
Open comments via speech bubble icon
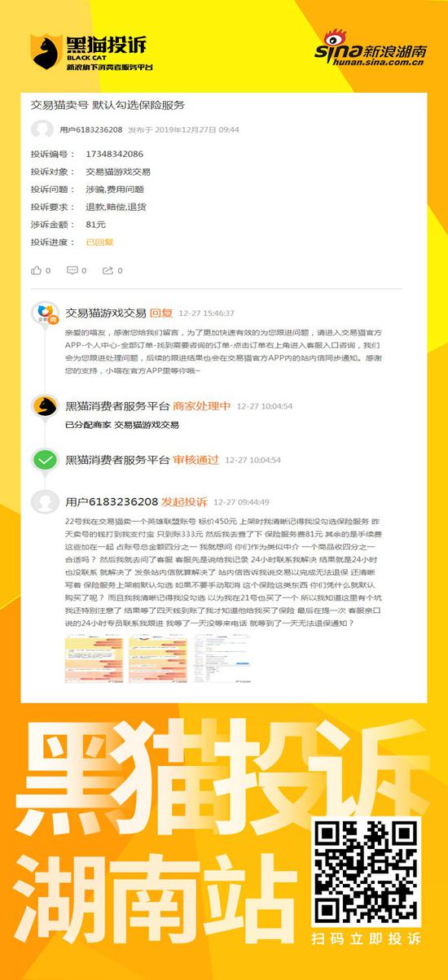[x=72, y=270]
